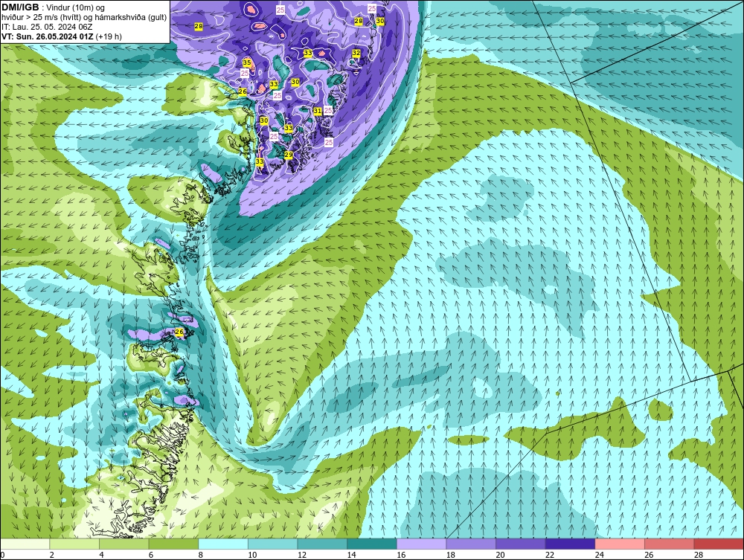This screenshot has height=560, width=744.
Task: Click the 4–6 m/s legend color swatch
Action: (124, 544)
